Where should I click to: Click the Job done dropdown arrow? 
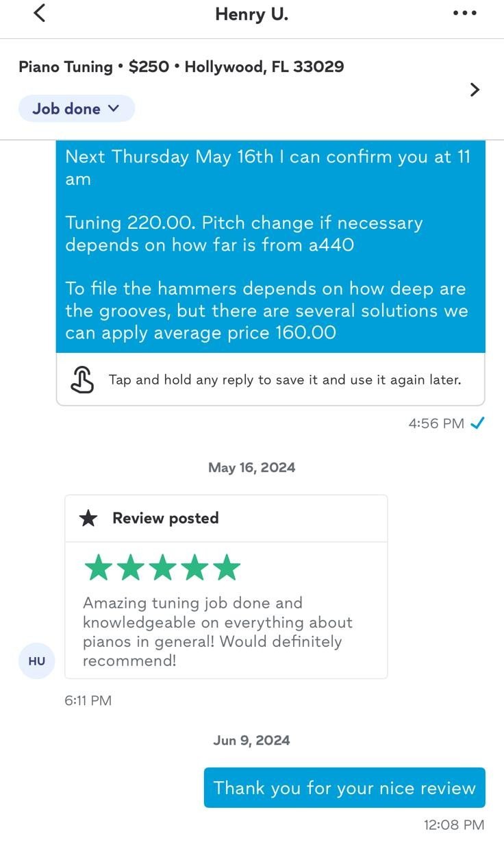tap(114, 108)
